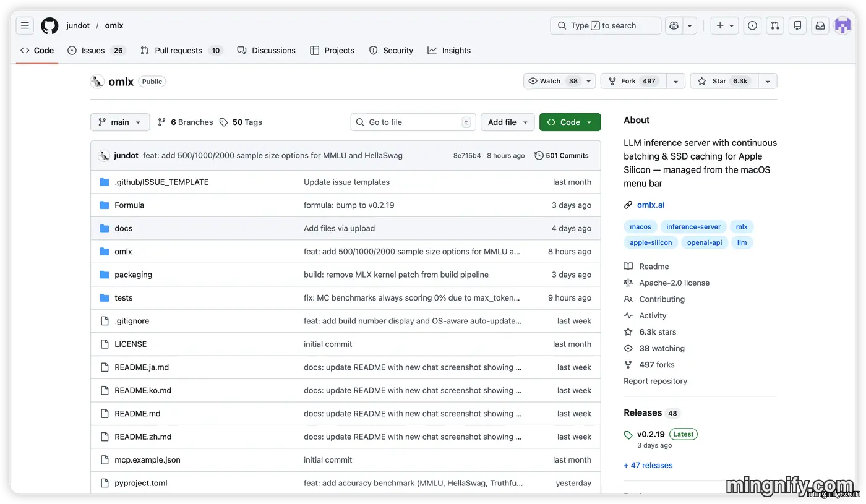866x504 pixels.
Task: Expand the green Code dropdown
Action: coord(570,122)
